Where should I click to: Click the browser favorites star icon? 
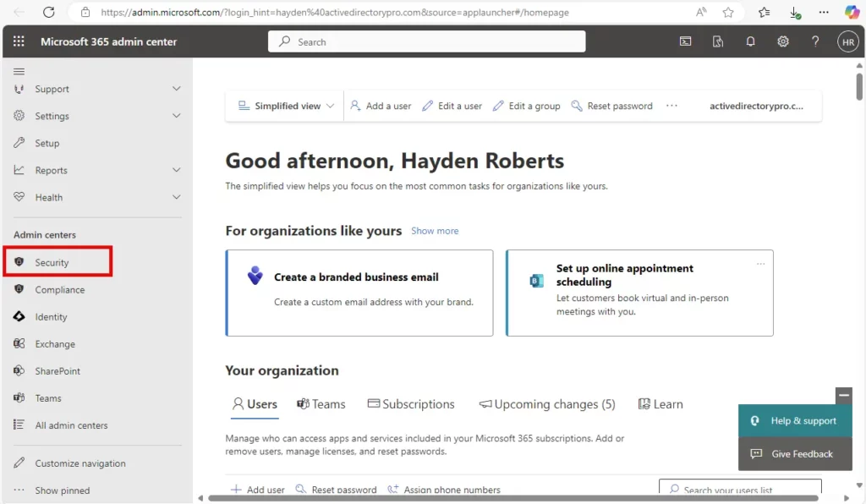[x=728, y=12]
